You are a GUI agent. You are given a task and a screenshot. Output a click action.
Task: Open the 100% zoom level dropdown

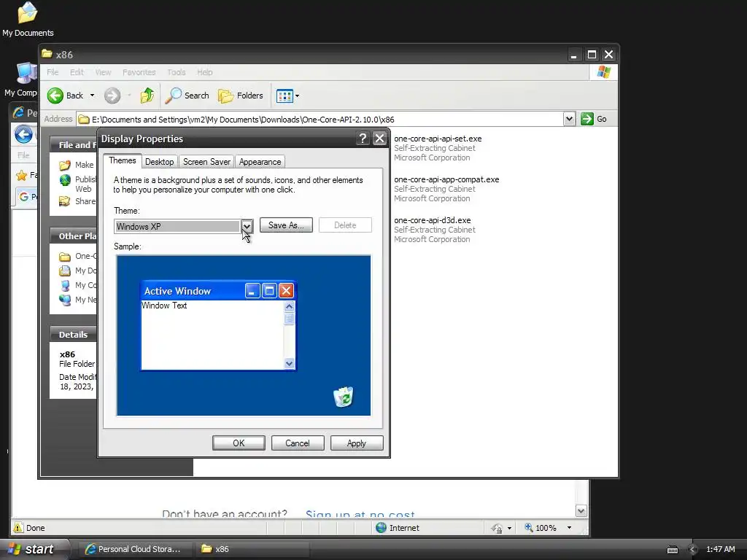tap(569, 528)
